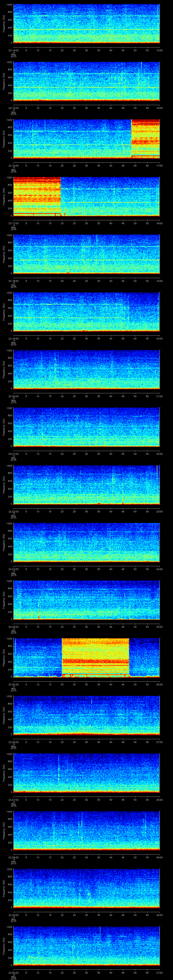Click the 22:18:00 start time label
Viewport: 173px width, 980px height.
tap(13, 281)
